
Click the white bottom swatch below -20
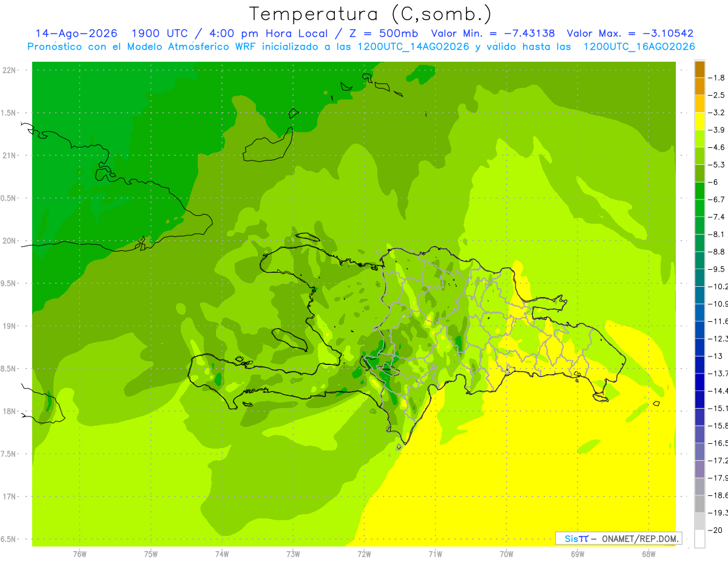tap(699, 538)
